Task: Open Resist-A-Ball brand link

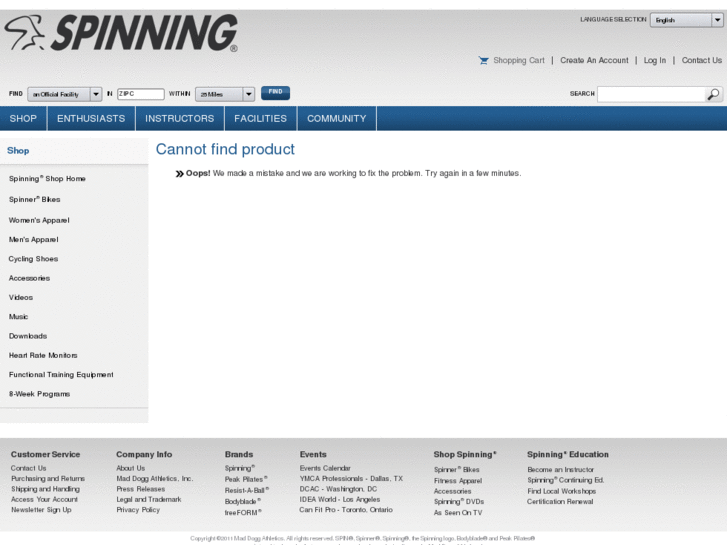Action: pyautogui.click(x=247, y=490)
